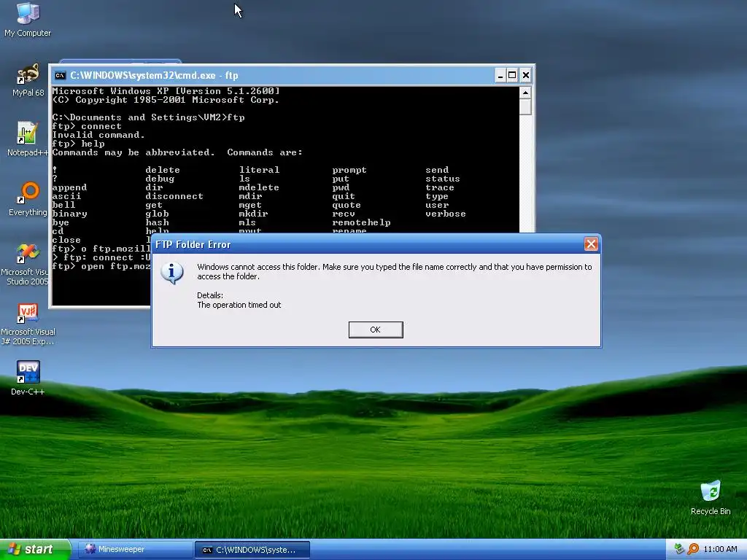Select the MyPal 68 browser icon
The width and height of the screenshot is (747, 560).
(x=28, y=79)
